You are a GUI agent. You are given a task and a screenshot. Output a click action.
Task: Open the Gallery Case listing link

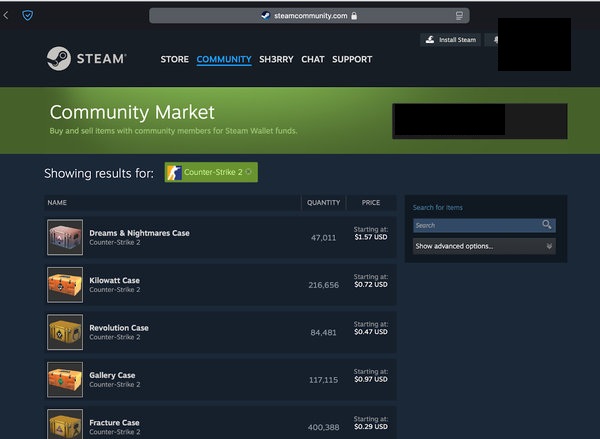pyautogui.click(x=112, y=375)
